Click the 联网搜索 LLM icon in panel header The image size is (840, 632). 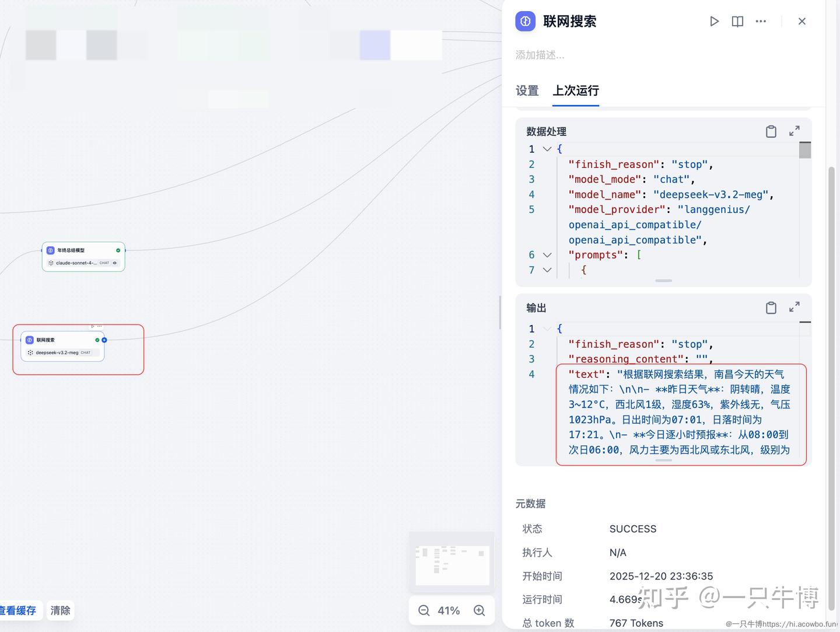point(526,22)
